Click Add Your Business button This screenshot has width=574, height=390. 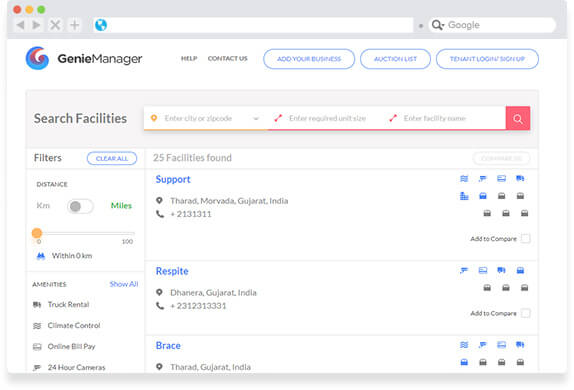[x=309, y=59]
